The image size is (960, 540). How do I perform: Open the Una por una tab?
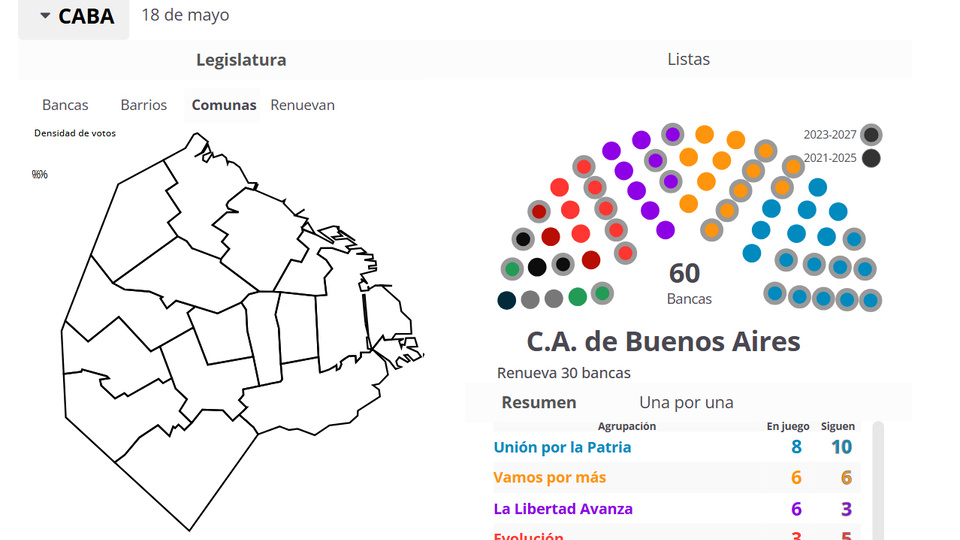[x=686, y=402]
